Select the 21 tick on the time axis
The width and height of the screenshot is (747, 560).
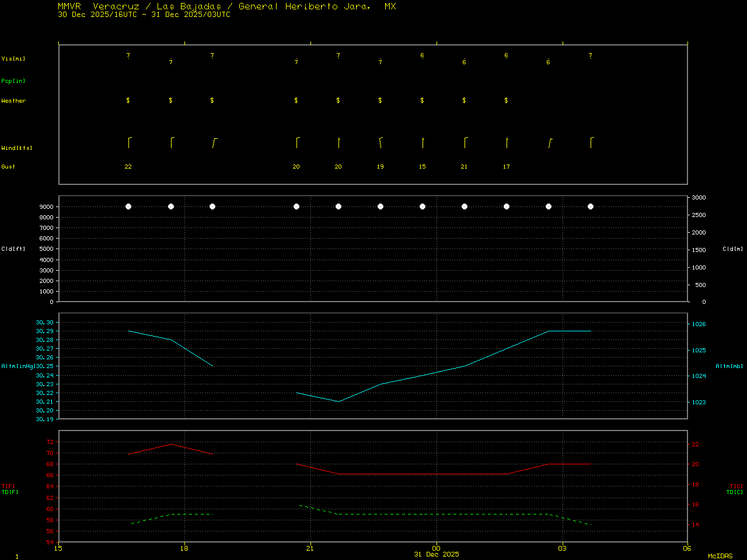(310, 548)
